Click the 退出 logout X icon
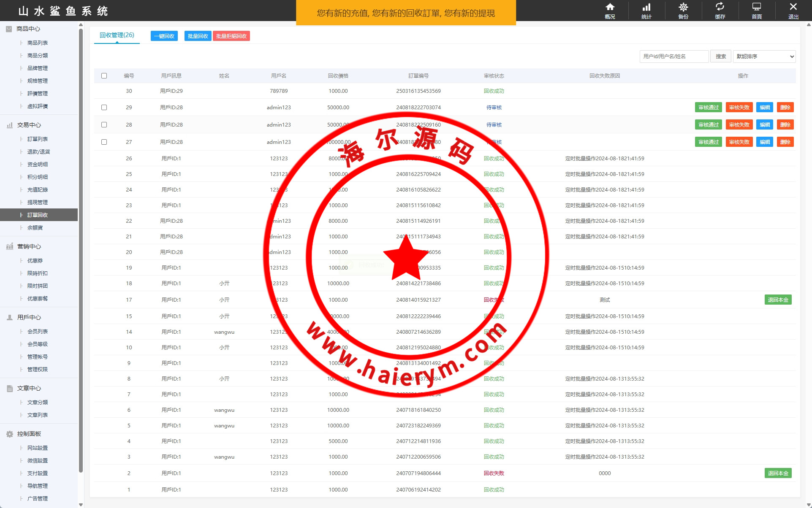The width and height of the screenshot is (812, 508). [x=793, y=7]
